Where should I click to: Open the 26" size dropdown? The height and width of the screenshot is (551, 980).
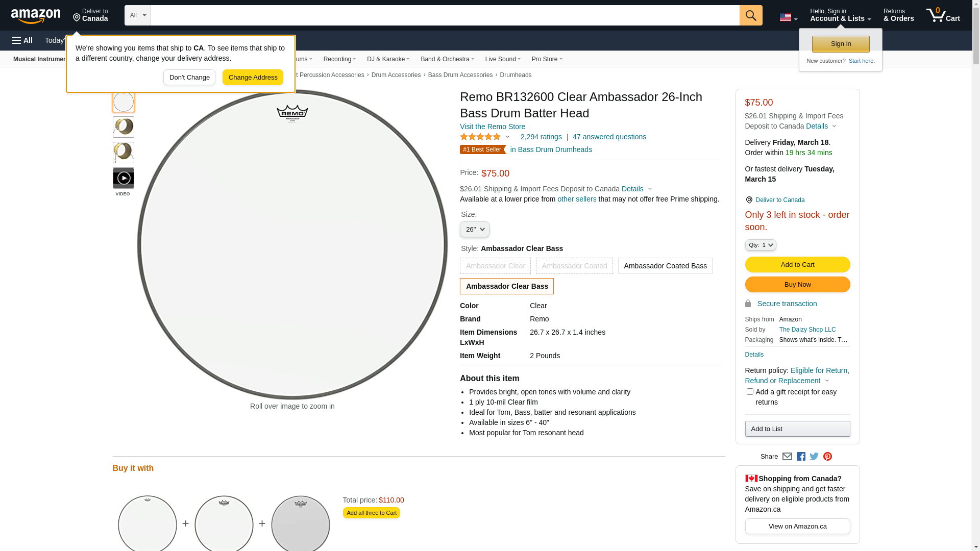[x=475, y=230]
